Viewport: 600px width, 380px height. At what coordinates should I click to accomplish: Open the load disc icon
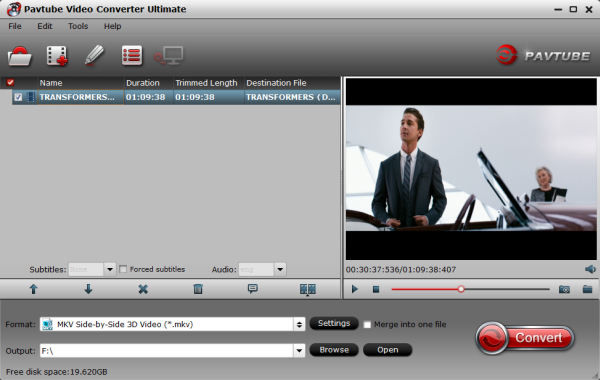tap(20, 56)
